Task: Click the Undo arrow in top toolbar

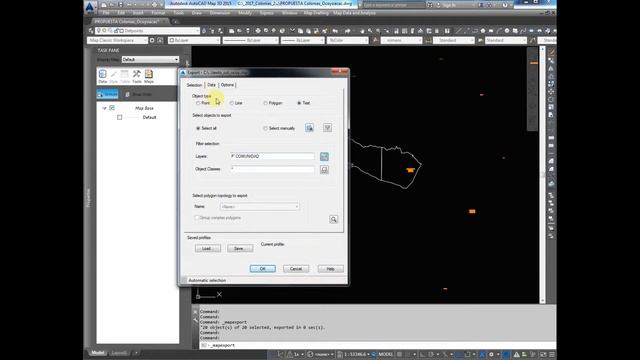Action: (x=335, y=31)
